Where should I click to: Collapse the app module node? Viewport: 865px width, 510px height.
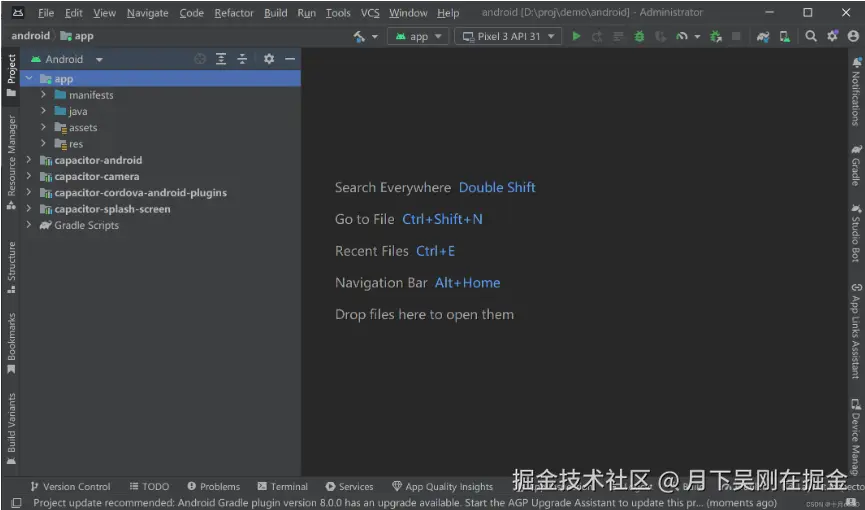[x=29, y=78]
